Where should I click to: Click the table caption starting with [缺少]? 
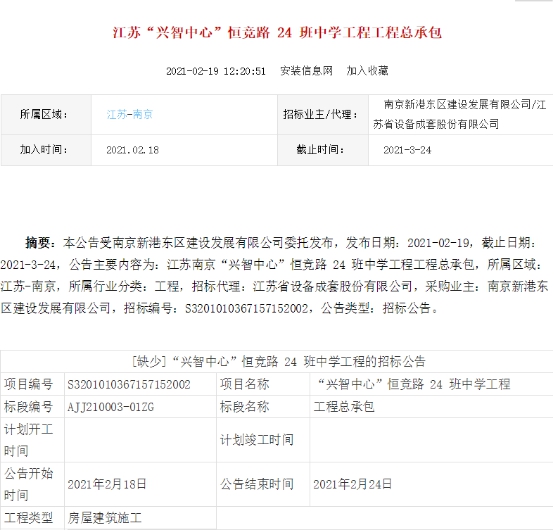point(278,361)
